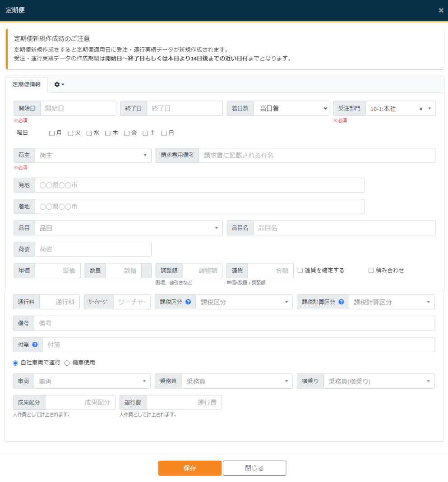Focus the 発地 input field
Image resolution: width=448 pixels, height=482 pixels.
coord(199,185)
